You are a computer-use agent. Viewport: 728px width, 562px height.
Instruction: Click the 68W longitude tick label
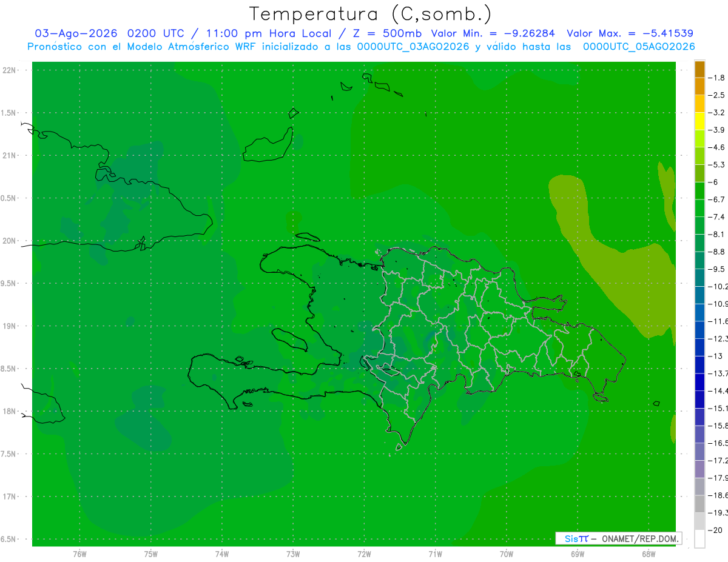coord(649,554)
